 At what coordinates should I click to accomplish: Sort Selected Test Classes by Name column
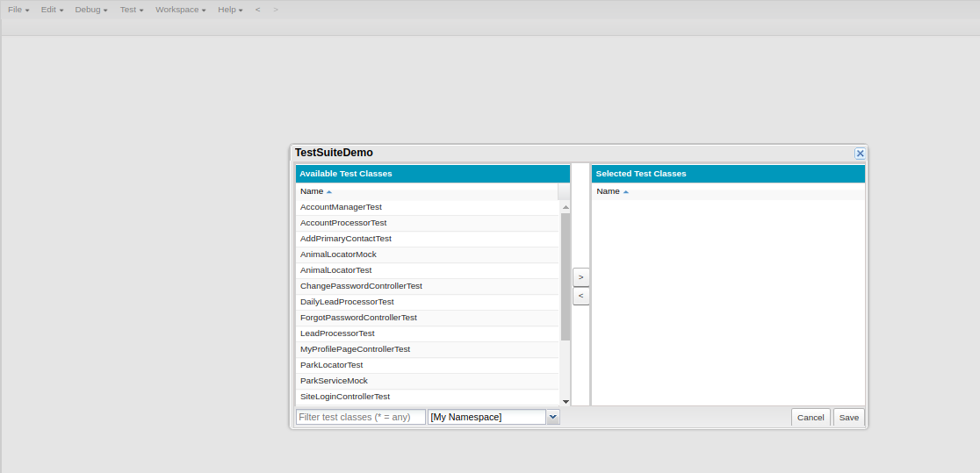point(609,191)
